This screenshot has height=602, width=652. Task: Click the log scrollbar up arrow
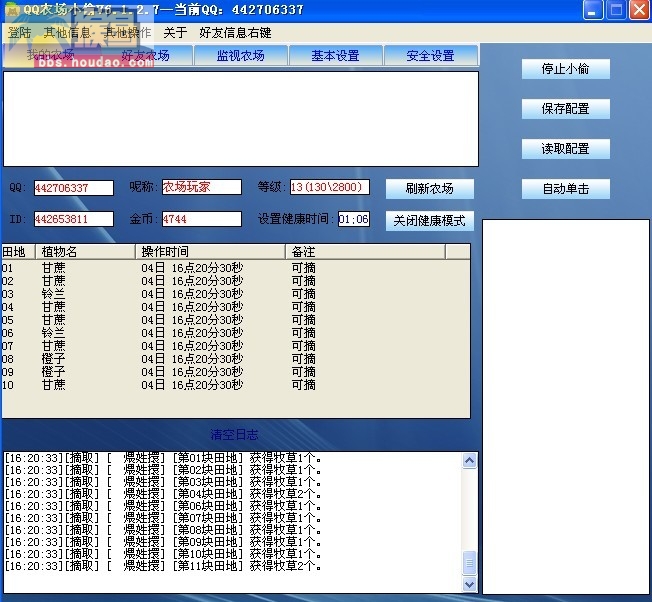click(469, 461)
